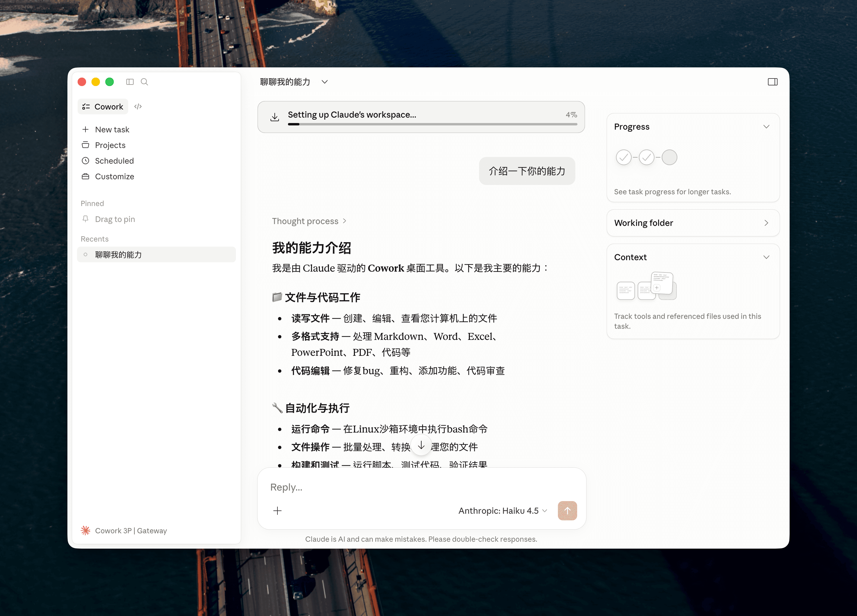Expand the Working folder section
This screenshot has width=857, height=616.
[766, 223]
